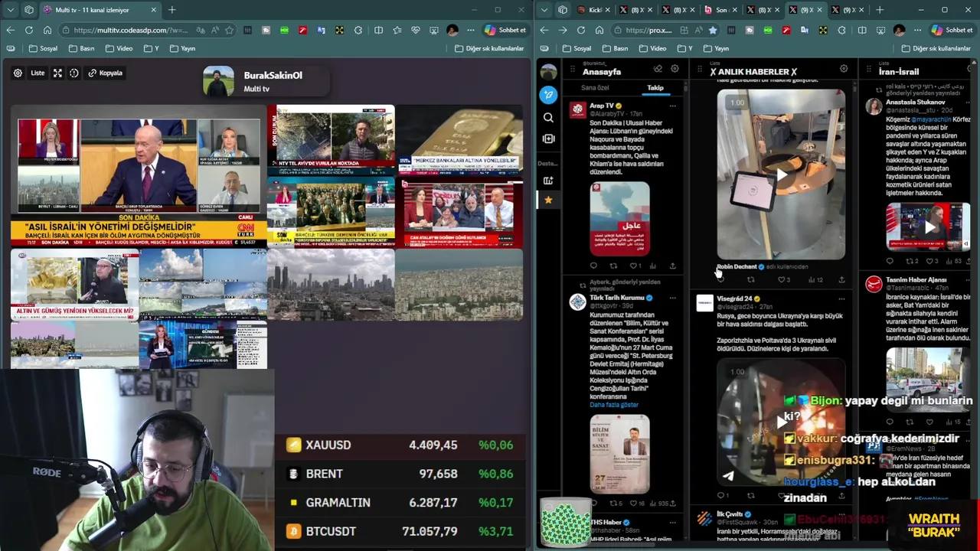This screenshot has width=980, height=551.
Task: Open the Sohbet et button in right browser
Action: tap(952, 30)
